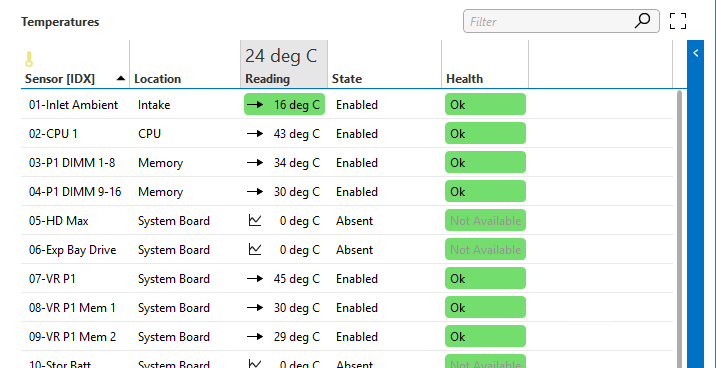Click the arrow trend icon for 02-CPU 1
Screen dimensions: 716x368
tap(255, 134)
